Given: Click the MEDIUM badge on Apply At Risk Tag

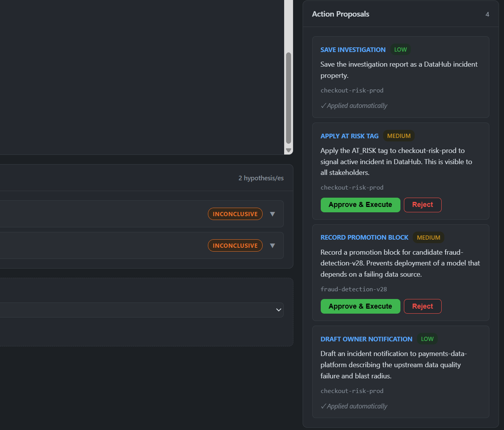Looking at the screenshot, I should [x=399, y=136].
